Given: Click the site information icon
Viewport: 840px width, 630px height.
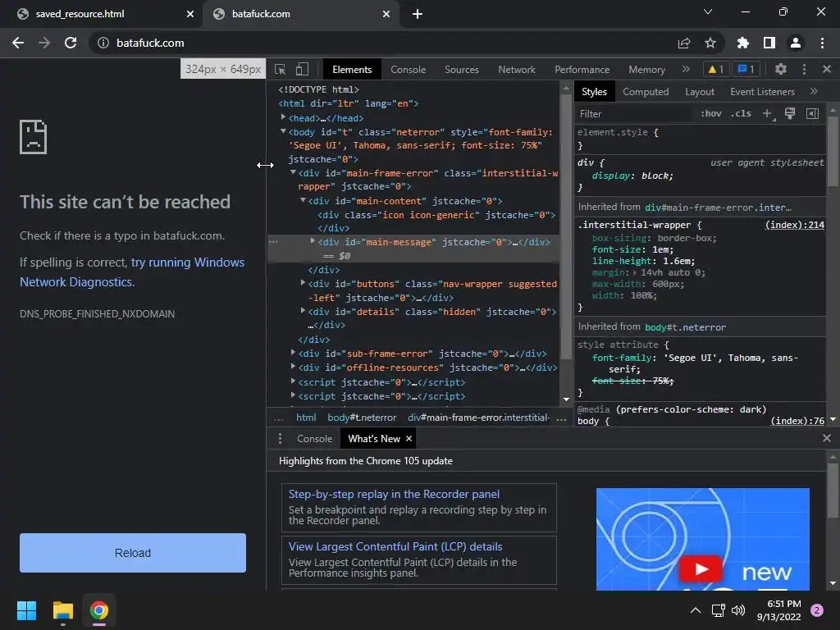Looking at the screenshot, I should click(103, 43).
